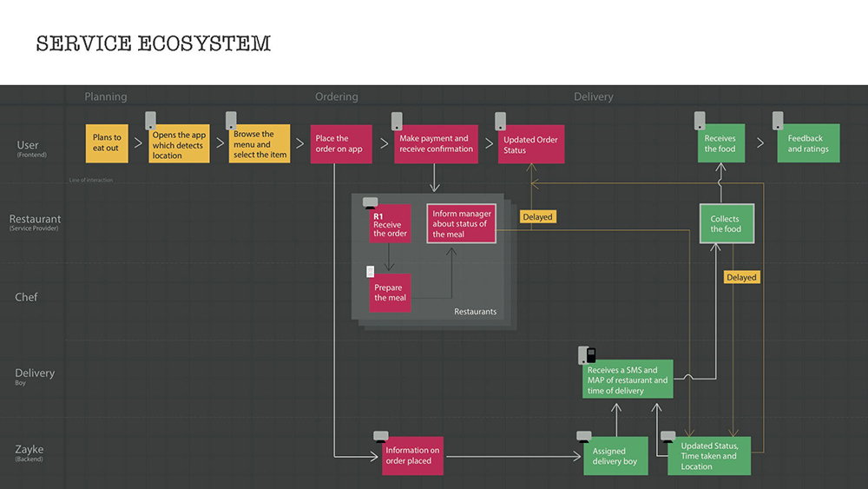868x489 pixels.
Task: Click the 'Updated Status, Time taken and Location' box
Action: click(x=709, y=456)
